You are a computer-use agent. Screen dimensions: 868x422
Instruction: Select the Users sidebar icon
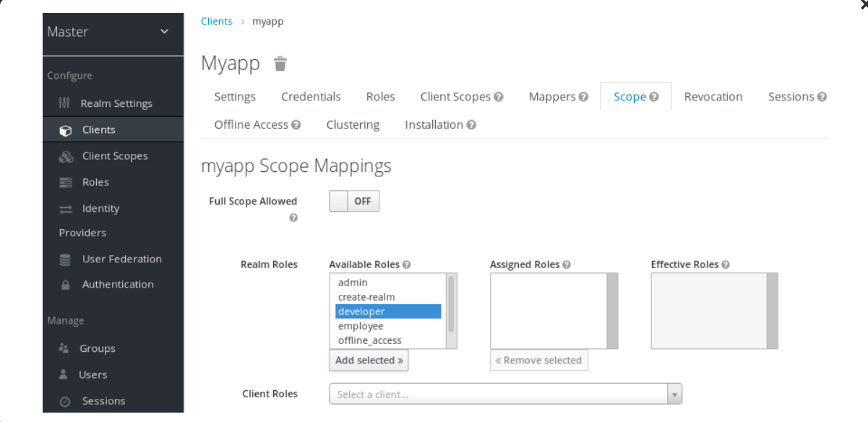tap(65, 374)
